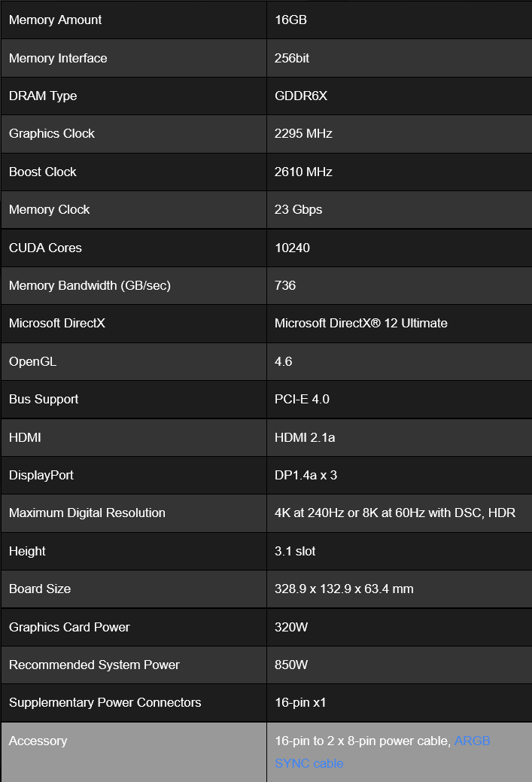The height and width of the screenshot is (782, 532).
Task: Click the PCI-E 4.0 bus support value
Action: pos(302,400)
